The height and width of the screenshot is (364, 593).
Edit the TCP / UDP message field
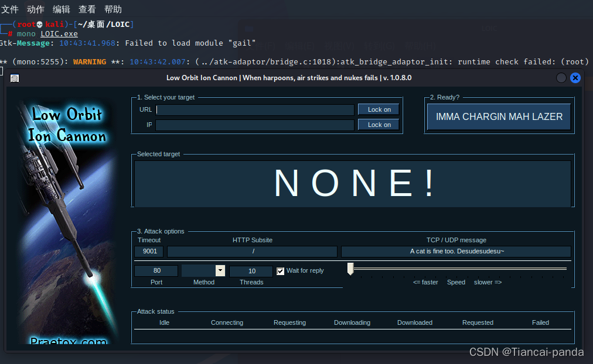coord(456,252)
